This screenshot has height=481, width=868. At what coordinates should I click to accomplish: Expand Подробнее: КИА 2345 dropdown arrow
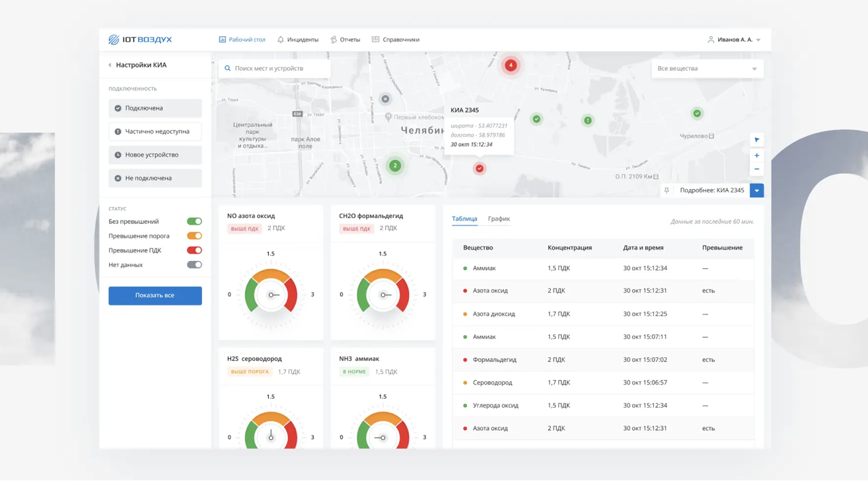pos(757,190)
